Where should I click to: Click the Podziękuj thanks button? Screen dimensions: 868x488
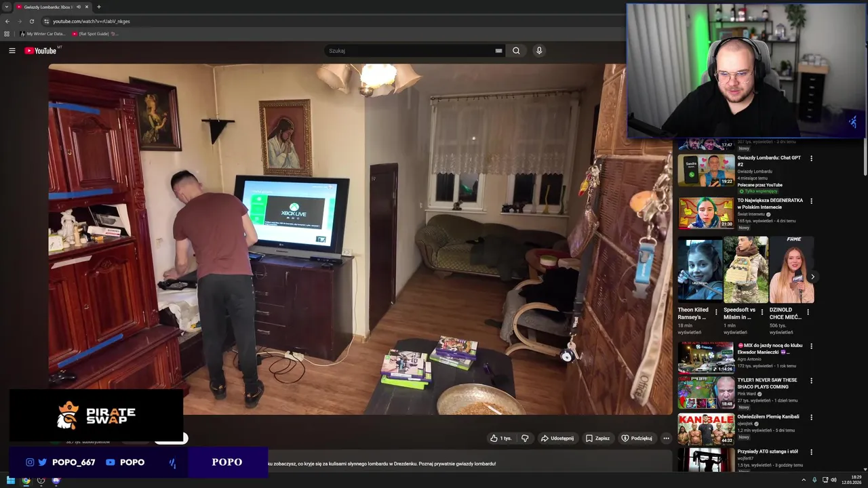click(637, 439)
